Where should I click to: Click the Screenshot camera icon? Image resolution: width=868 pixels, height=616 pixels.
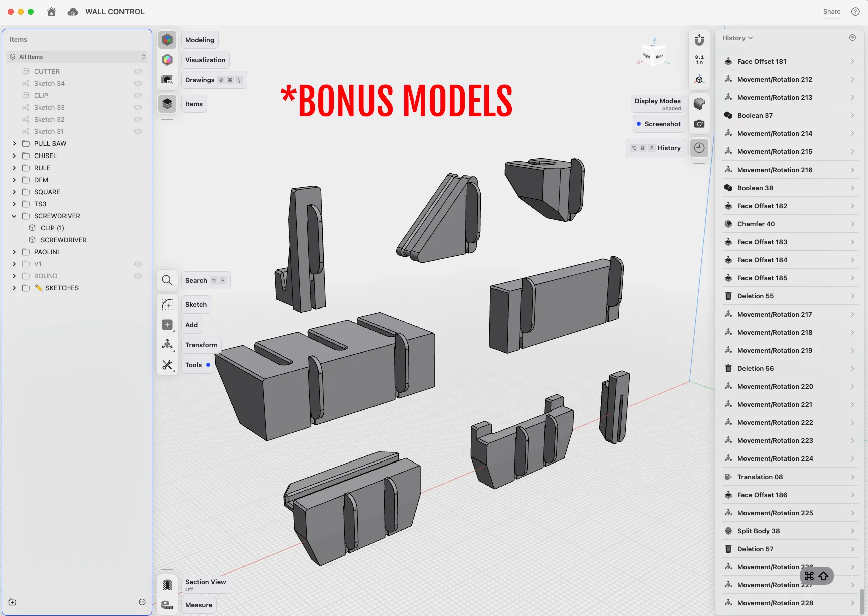click(699, 124)
